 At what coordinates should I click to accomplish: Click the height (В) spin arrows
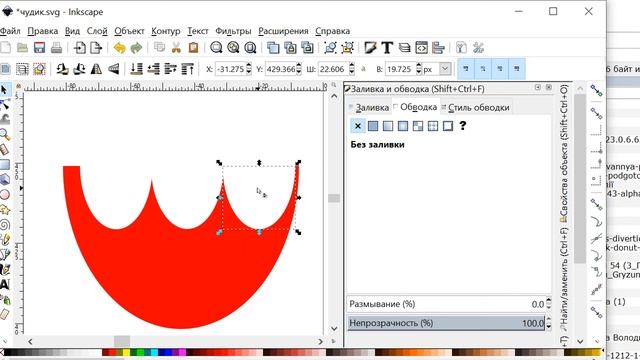418,69
